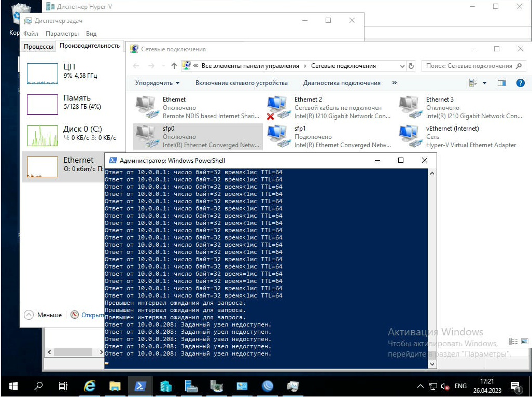Click Диагностика подключения in the toolbar
Screen dimensions: 532x397
point(342,83)
